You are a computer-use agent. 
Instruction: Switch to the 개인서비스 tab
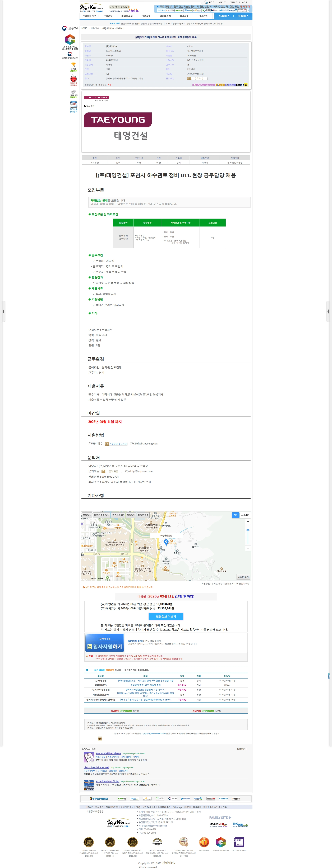point(243,16)
